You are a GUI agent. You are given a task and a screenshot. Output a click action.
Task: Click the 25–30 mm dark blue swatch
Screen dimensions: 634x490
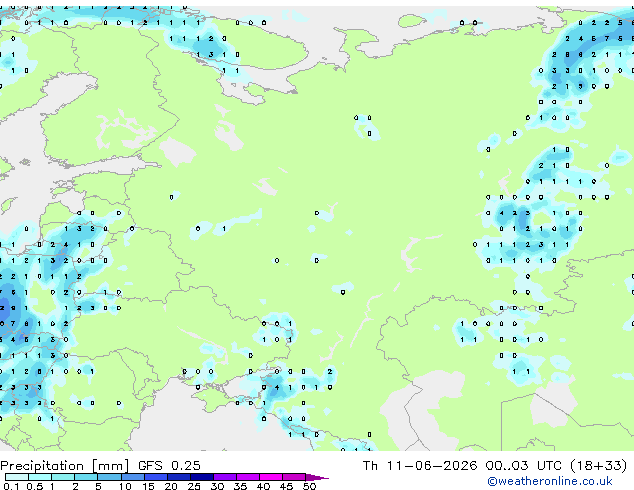[202, 477]
